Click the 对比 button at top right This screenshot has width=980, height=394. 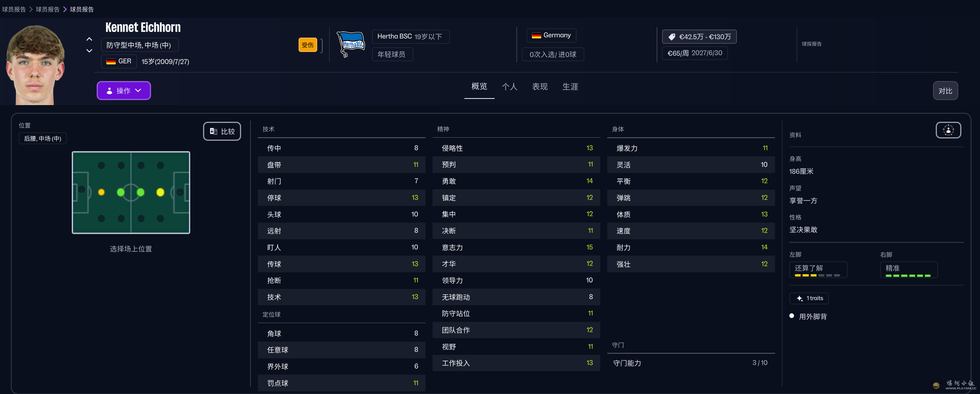945,90
